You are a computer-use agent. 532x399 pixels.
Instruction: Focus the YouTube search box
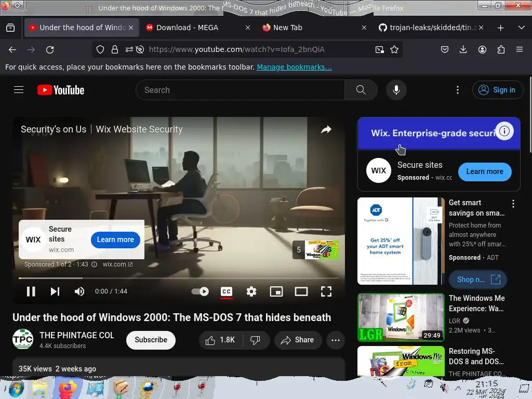(x=240, y=90)
